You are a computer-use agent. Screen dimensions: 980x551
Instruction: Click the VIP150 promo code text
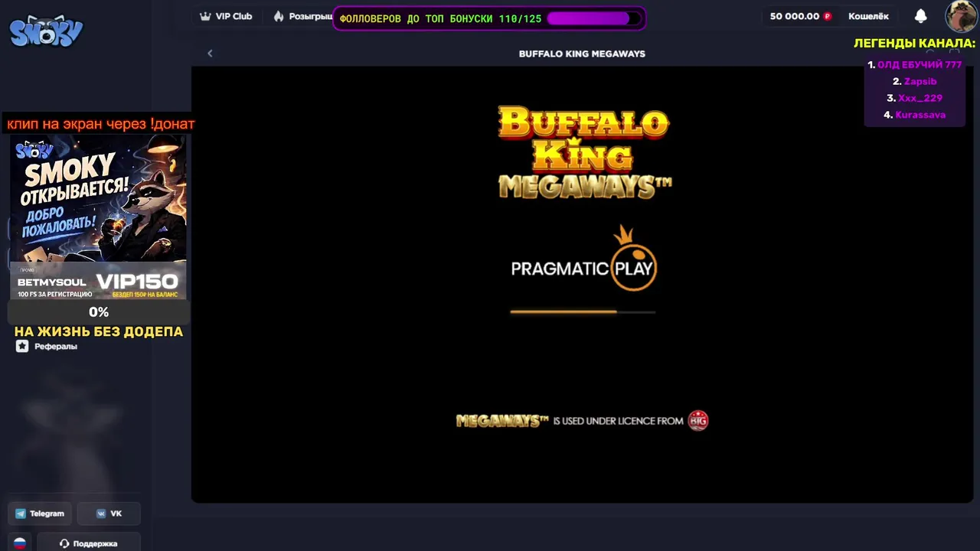(x=137, y=281)
